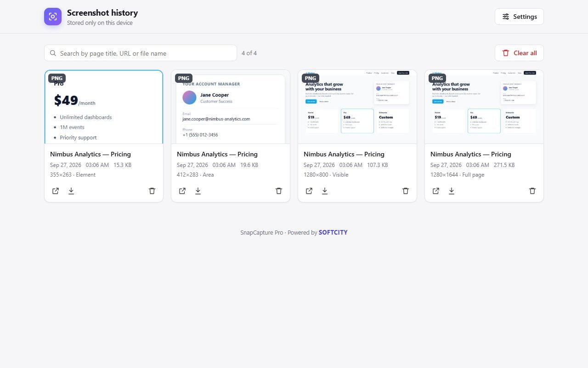
Task: Visit the SOFTCITY link in footer
Action: (333, 232)
